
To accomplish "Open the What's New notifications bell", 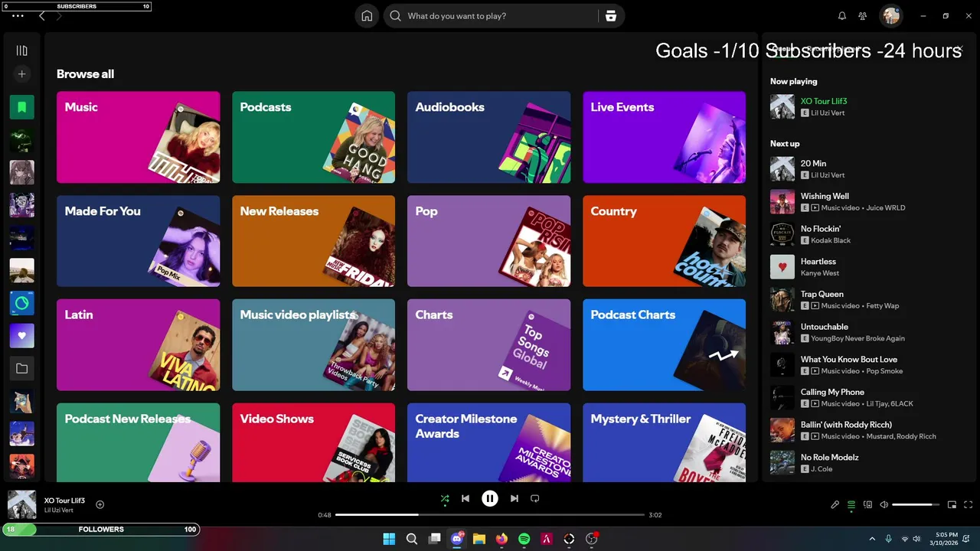I will [x=842, y=16].
